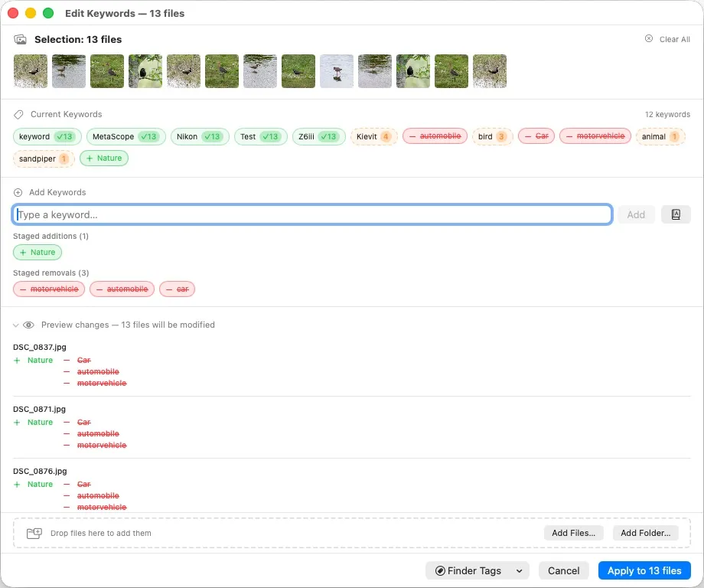704x588 pixels.
Task: Click the plus icon beside Add Keywords
Action: (18, 192)
